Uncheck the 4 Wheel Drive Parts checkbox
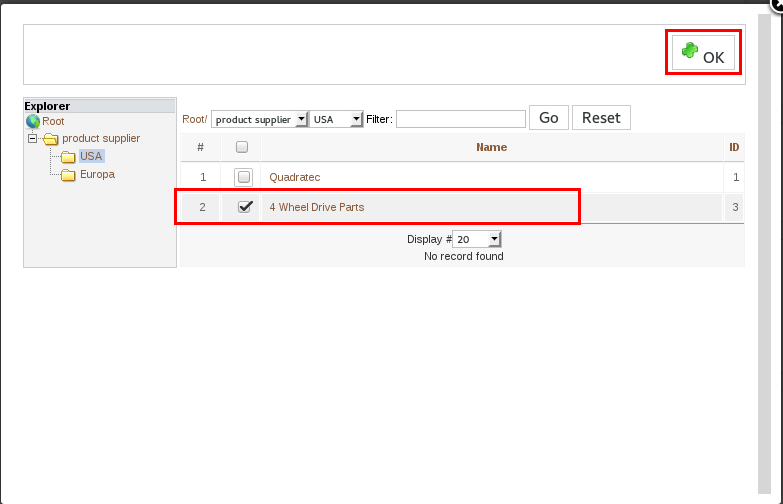Image resolution: width=783 pixels, height=504 pixels. 245,207
